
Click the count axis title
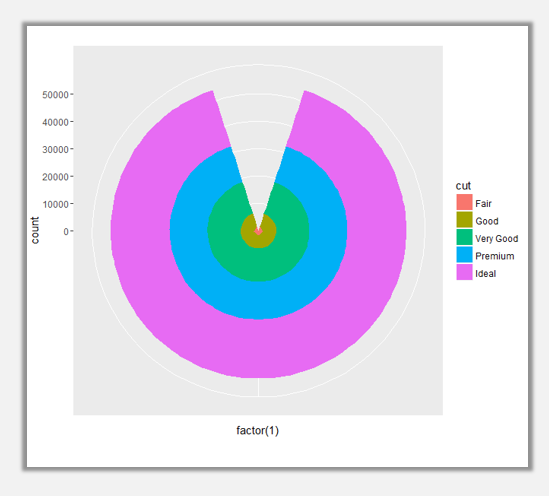pos(35,230)
